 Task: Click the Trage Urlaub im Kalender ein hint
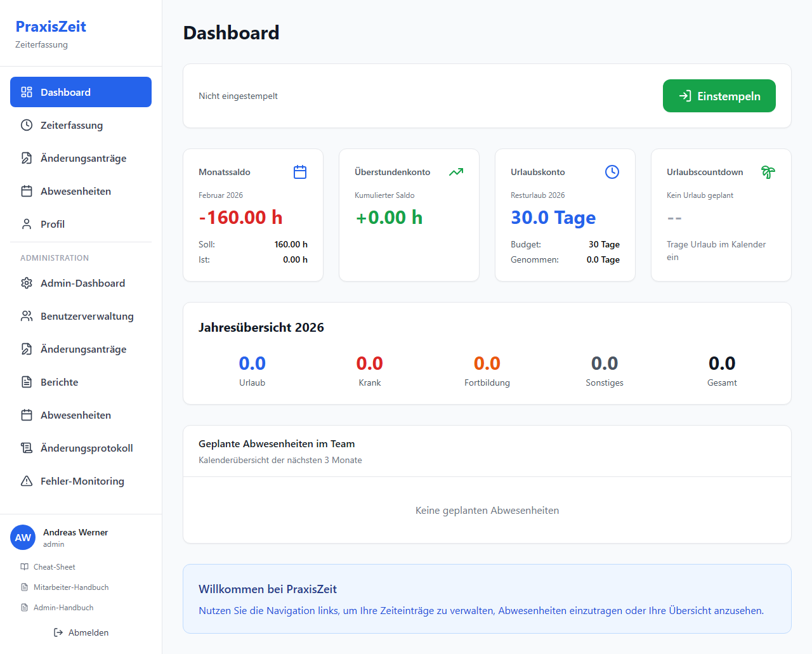716,251
